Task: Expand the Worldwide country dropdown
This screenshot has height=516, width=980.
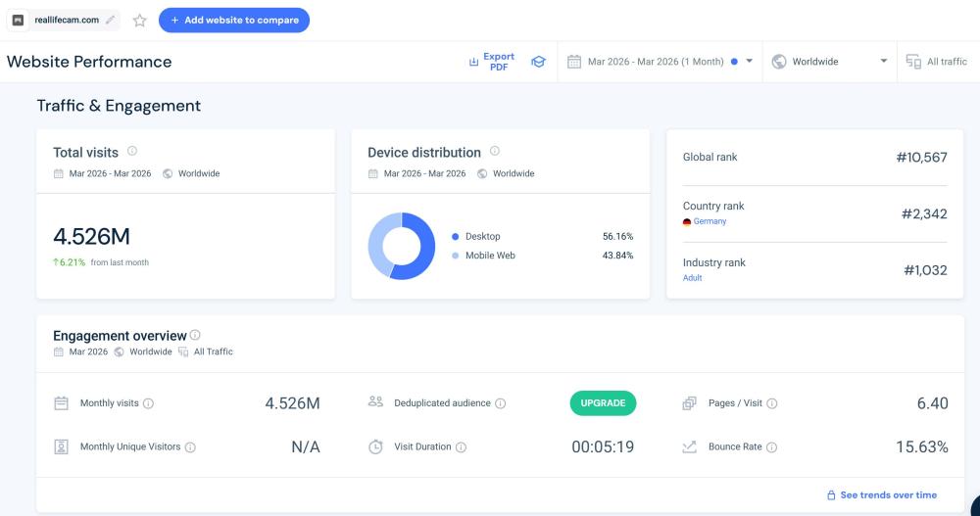Action: coord(829,62)
